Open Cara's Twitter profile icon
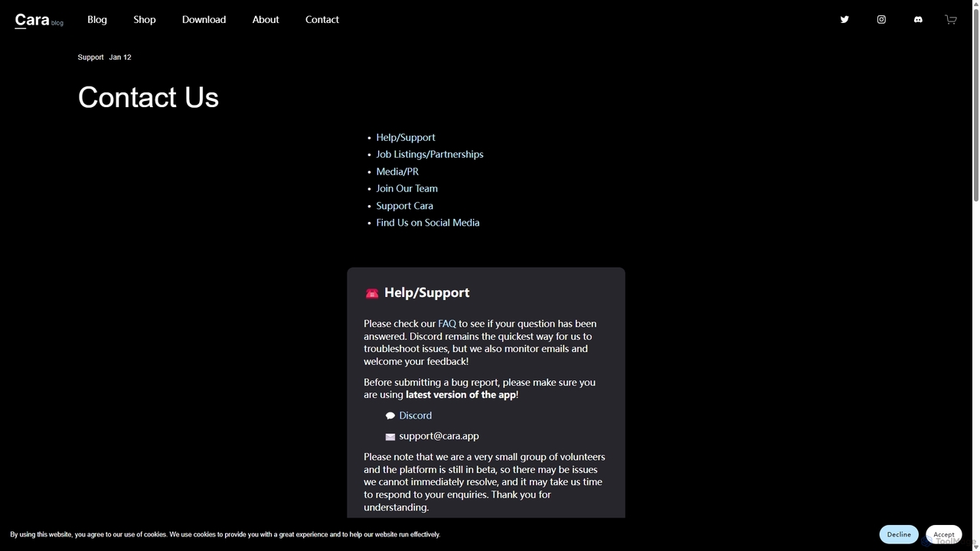Image resolution: width=980 pixels, height=551 pixels. (844, 20)
